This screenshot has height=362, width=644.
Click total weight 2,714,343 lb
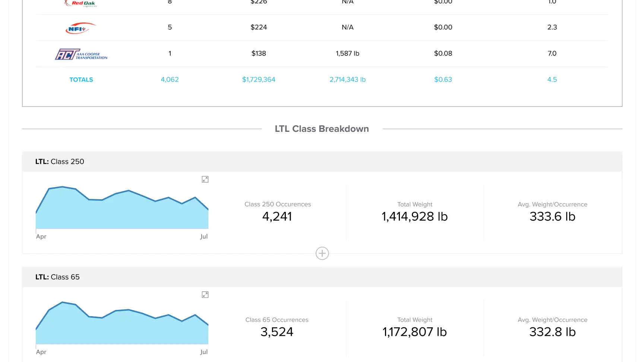347,80
